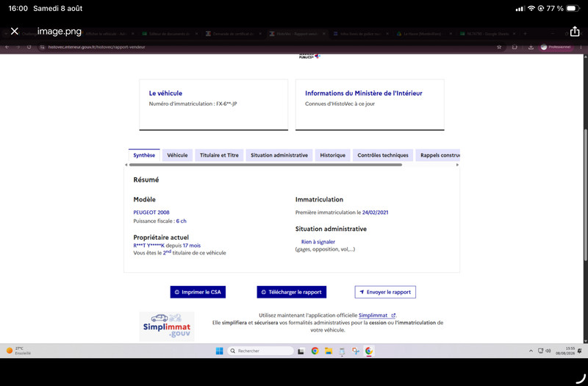The width and height of the screenshot is (588, 386).
Task: Go to the Historique tab
Action: click(333, 155)
